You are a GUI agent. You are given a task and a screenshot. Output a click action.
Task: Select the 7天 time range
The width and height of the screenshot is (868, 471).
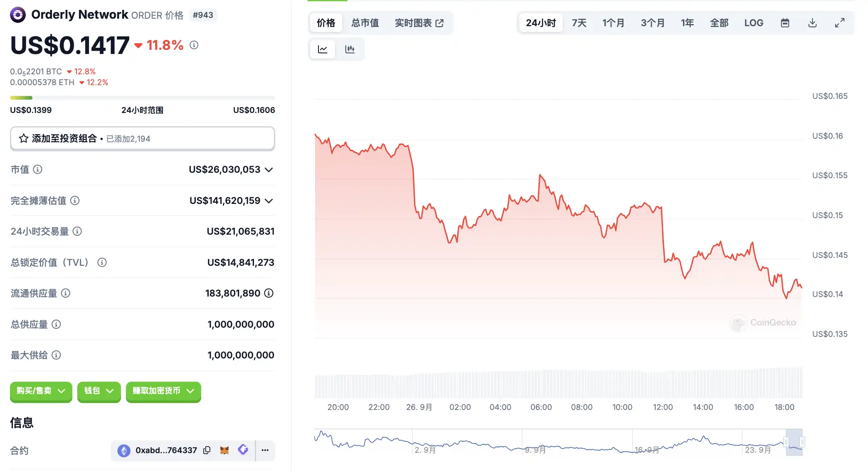pos(579,23)
